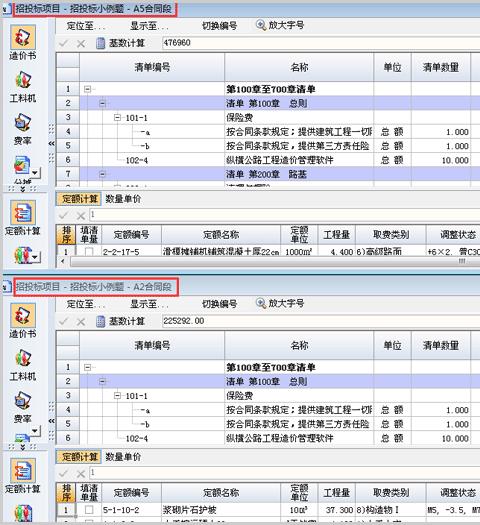480x525 pixels.
Task: Collapse 清单 第200章 路基 in A5合同段 window
Action: tap(102, 174)
